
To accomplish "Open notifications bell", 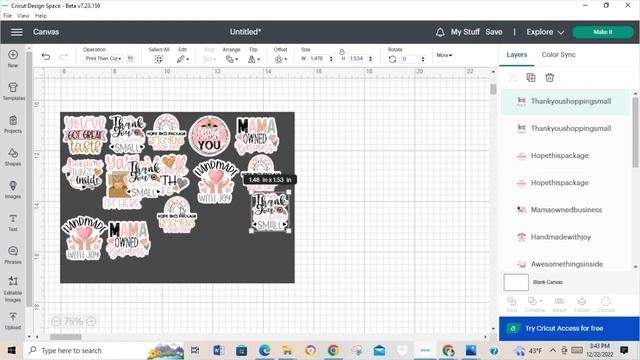I will 440,32.
